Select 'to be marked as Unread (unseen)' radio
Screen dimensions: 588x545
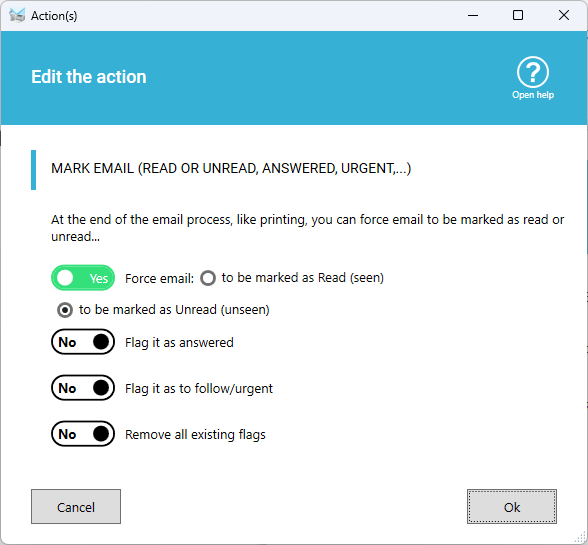(x=65, y=310)
